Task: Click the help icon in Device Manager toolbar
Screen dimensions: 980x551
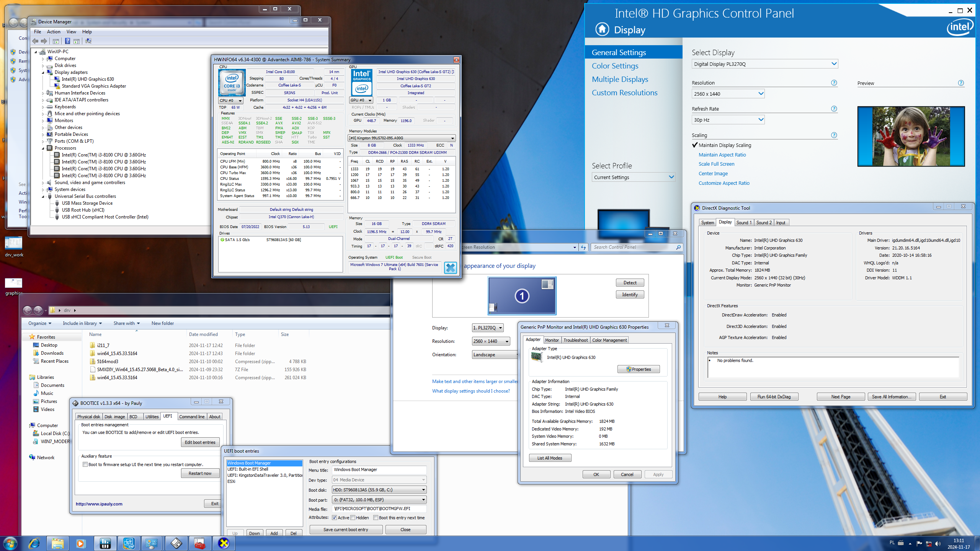Action: click(x=67, y=41)
